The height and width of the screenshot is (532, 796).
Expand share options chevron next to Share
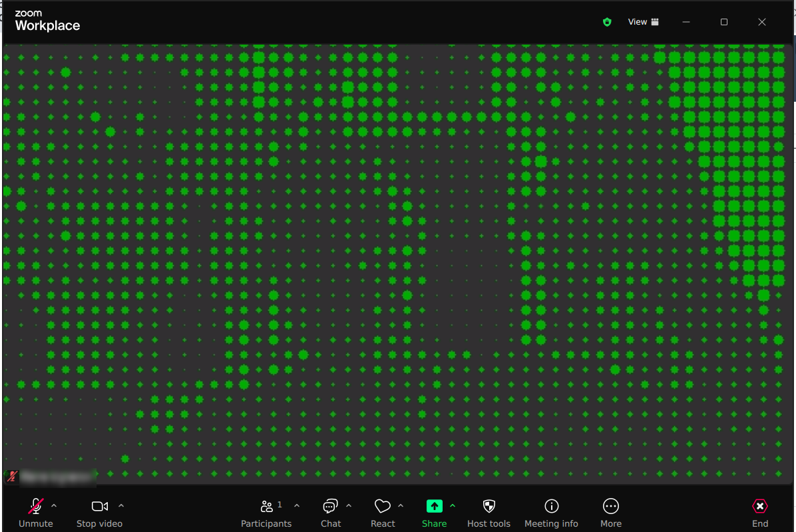point(453,506)
